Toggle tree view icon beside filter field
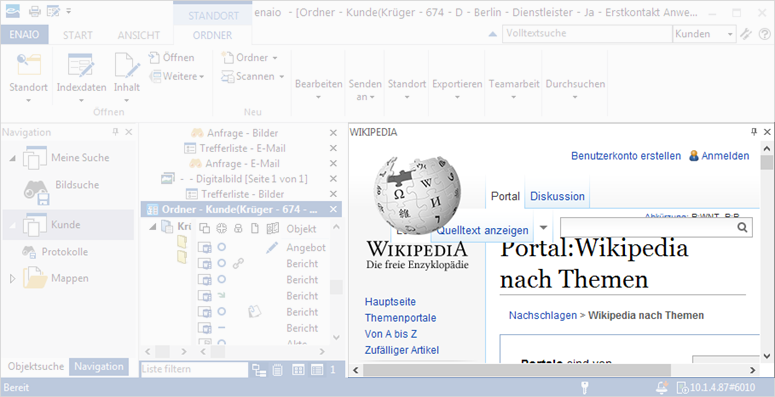The image size is (775, 397). (x=258, y=370)
